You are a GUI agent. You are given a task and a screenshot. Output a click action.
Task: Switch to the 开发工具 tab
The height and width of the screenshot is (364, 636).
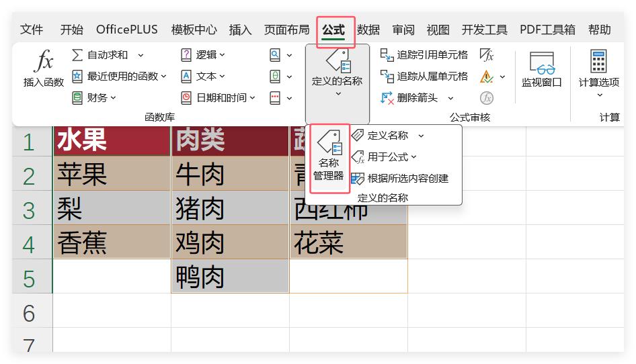(484, 30)
